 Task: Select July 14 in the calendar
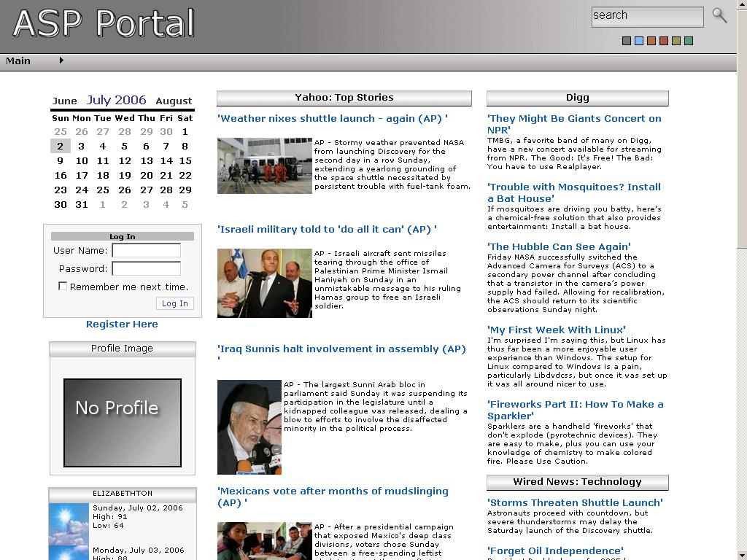pos(166,161)
